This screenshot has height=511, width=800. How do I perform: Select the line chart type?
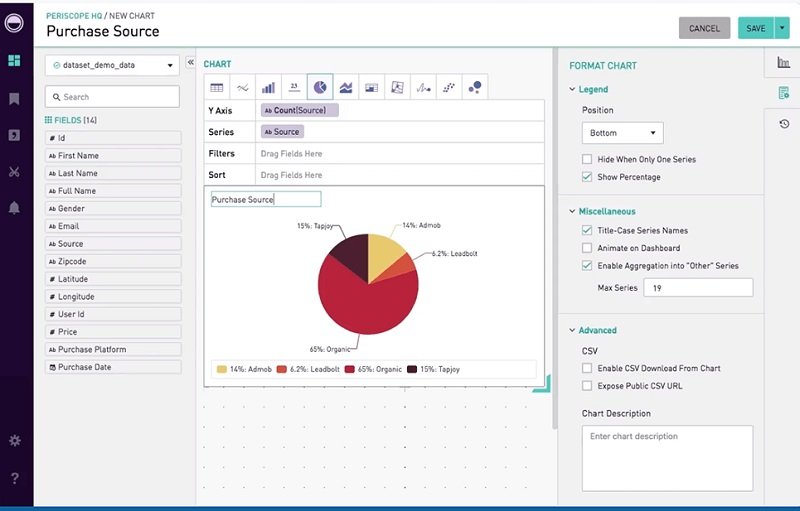click(x=243, y=88)
